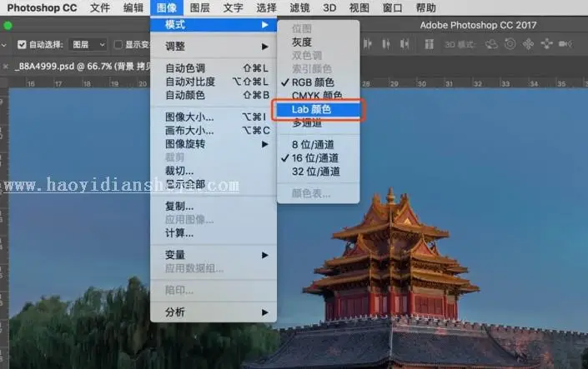
Task: Select the 3D zoom video camera icon
Action: click(565, 44)
